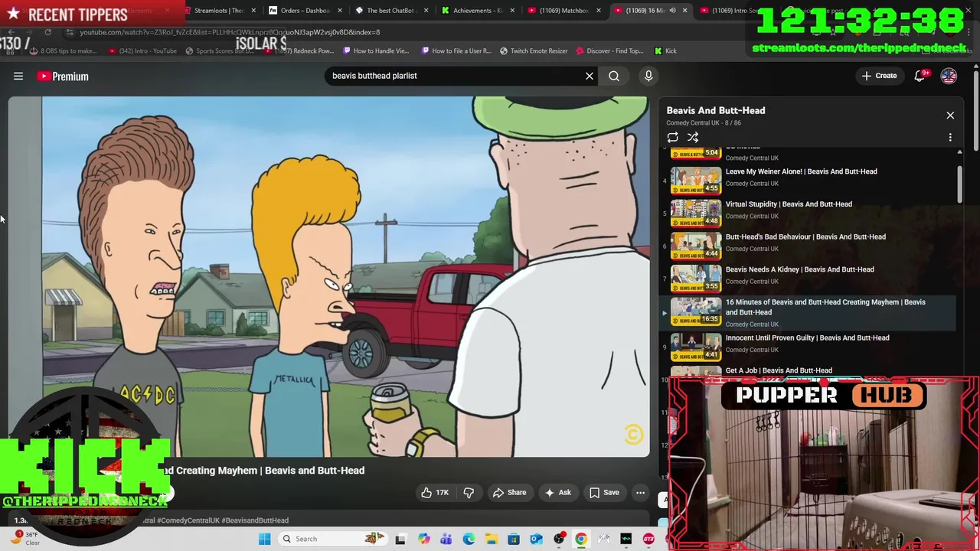The height and width of the screenshot is (551, 980).
Task: Open Outlook from taskbar
Action: pyautogui.click(x=536, y=539)
